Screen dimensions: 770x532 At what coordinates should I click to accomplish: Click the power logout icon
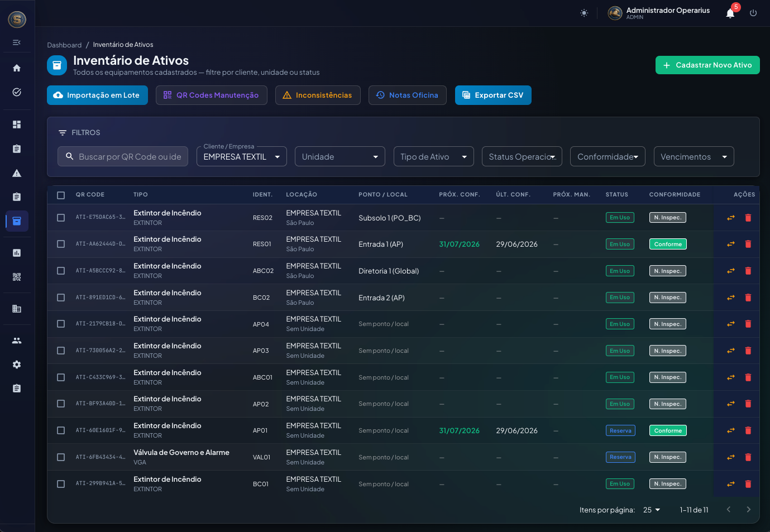tap(753, 13)
